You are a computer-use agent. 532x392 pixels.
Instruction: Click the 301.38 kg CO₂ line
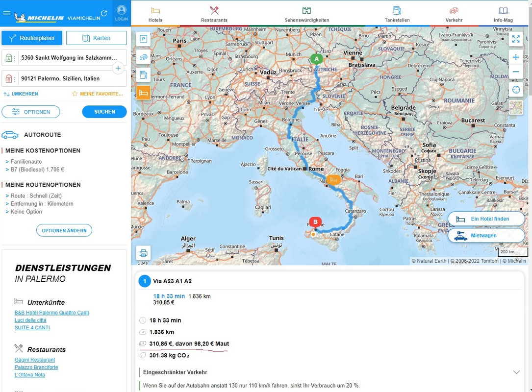(x=169, y=355)
